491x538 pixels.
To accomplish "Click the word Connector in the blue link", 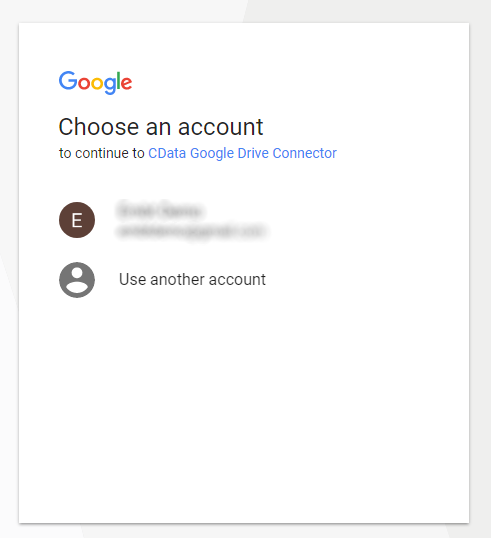I will 305,153.
